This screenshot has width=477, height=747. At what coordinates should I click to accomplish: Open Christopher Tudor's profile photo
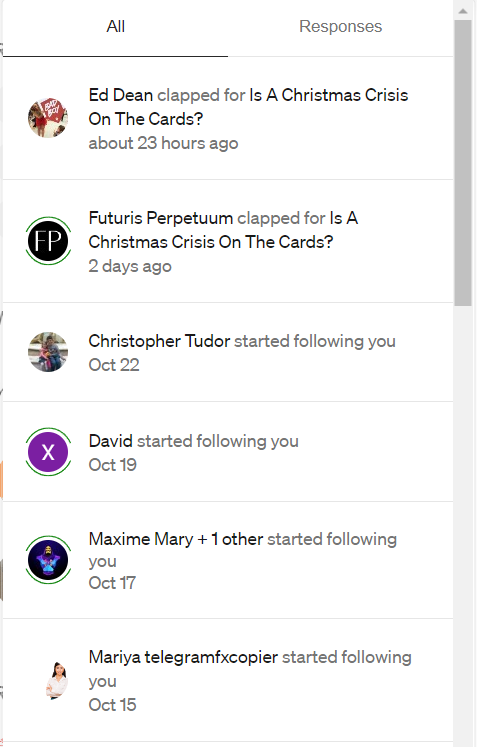(48, 352)
